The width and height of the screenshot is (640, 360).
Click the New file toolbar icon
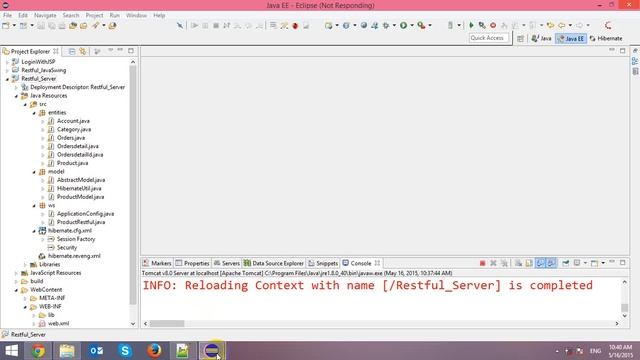click(x=6, y=25)
